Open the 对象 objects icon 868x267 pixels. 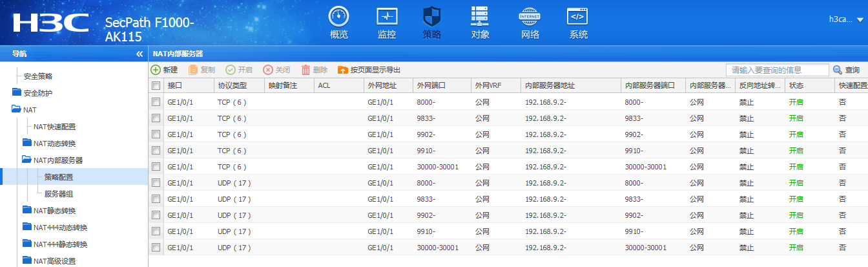pyautogui.click(x=480, y=17)
